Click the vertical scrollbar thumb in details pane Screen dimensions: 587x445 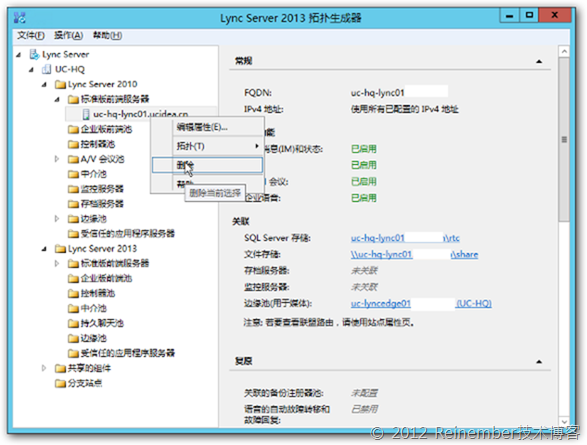pyautogui.click(x=564, y=139)
